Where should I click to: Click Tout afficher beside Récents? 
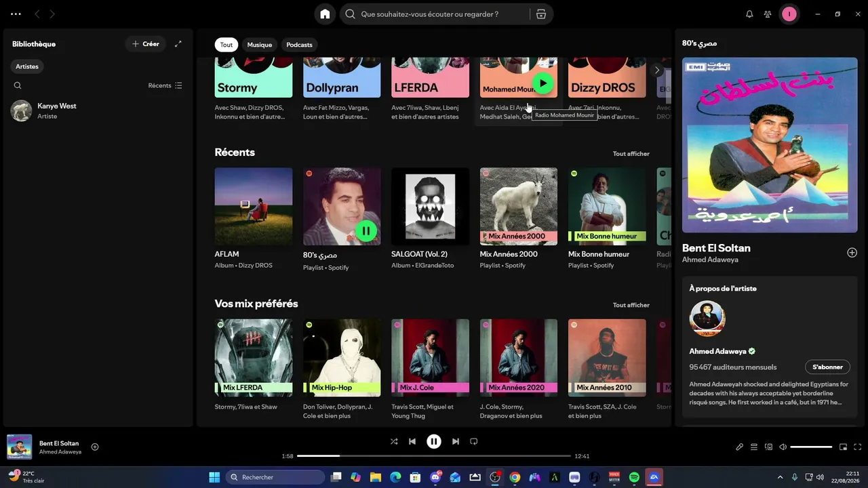click(631, 154)
